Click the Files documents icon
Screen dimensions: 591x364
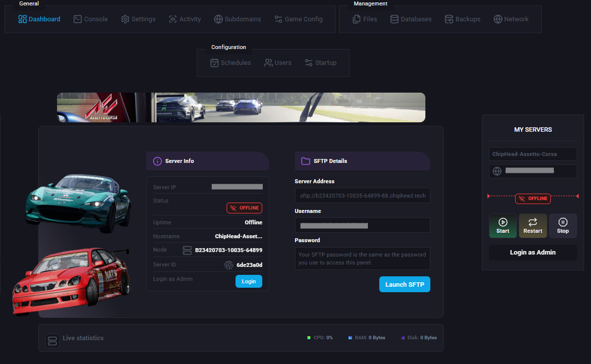[356, 19]
